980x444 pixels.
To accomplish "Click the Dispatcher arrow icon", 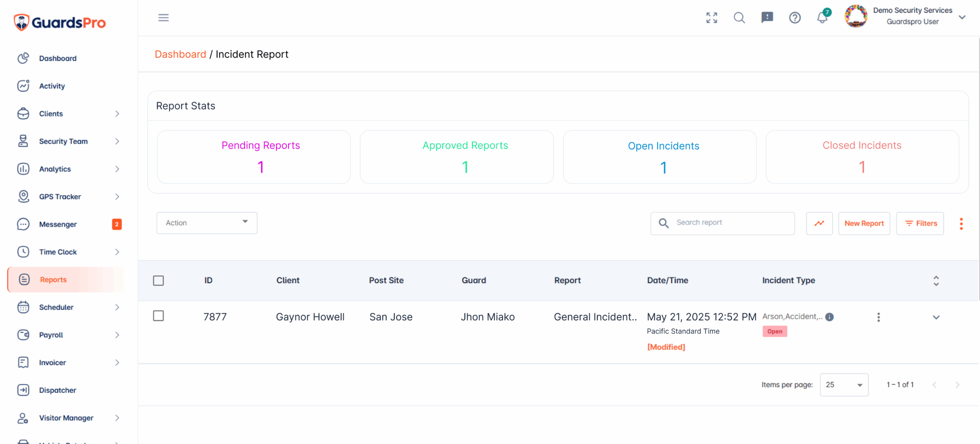I will point(23,390).
